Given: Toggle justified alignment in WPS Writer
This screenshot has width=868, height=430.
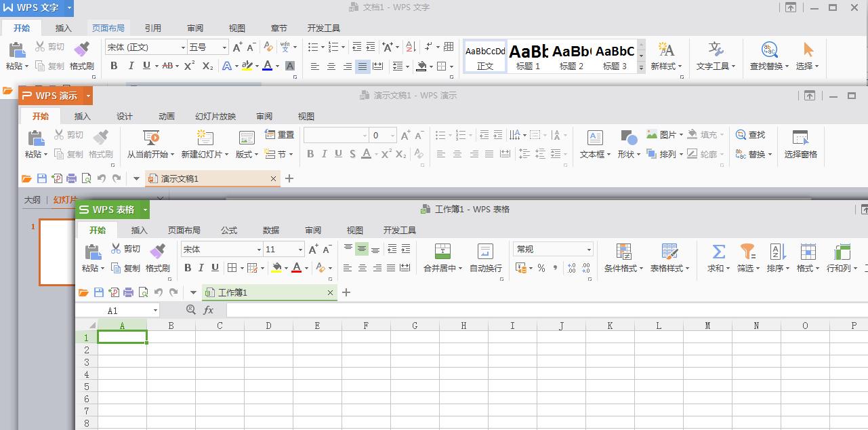Looking at the screenshot, I should pos(363,66).
